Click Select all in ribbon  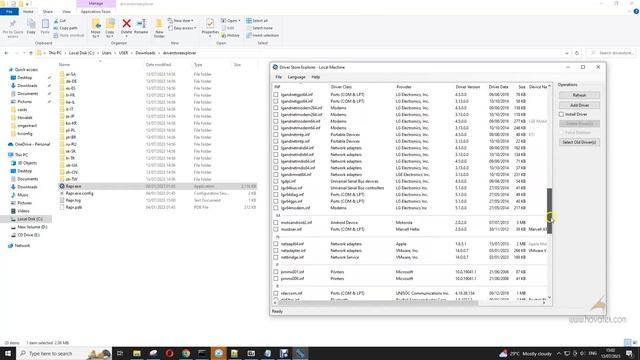257,20
